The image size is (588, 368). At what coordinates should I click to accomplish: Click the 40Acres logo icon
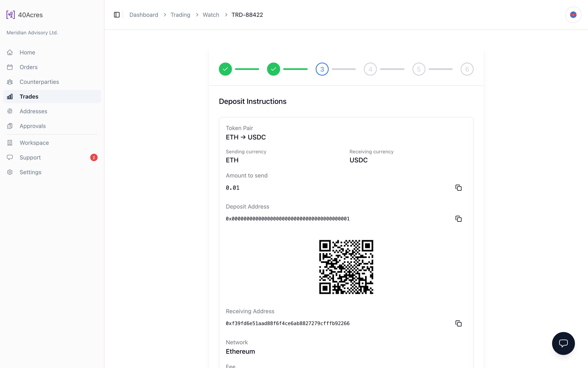coord(10,15)
